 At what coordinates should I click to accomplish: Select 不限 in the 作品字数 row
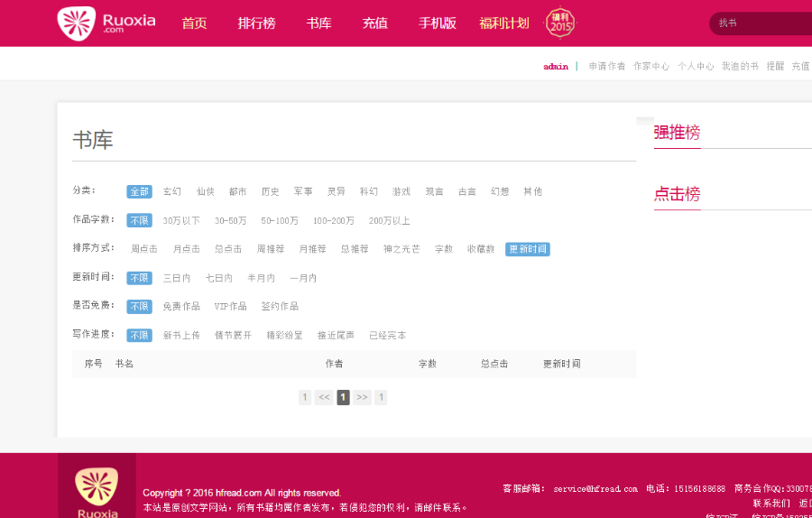point(139,221)
